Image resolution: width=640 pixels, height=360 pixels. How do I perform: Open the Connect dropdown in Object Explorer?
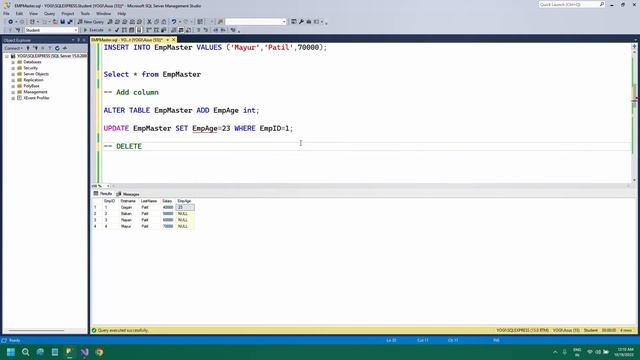pyautogui.click(x=13, y=48)
